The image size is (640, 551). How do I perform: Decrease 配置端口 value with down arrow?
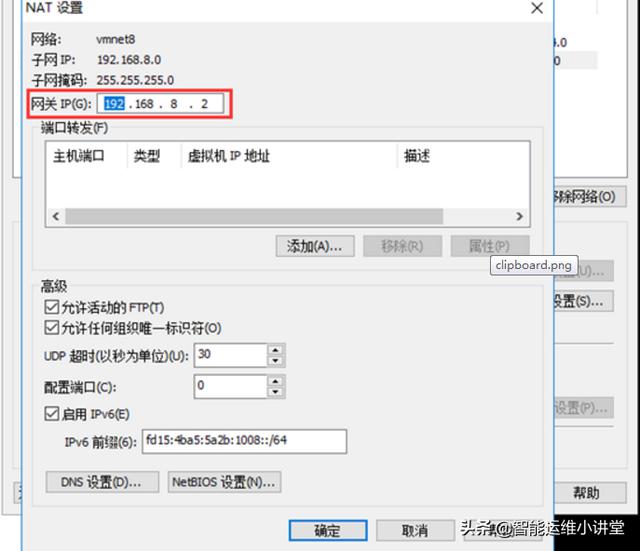click(x=276, y=392)
